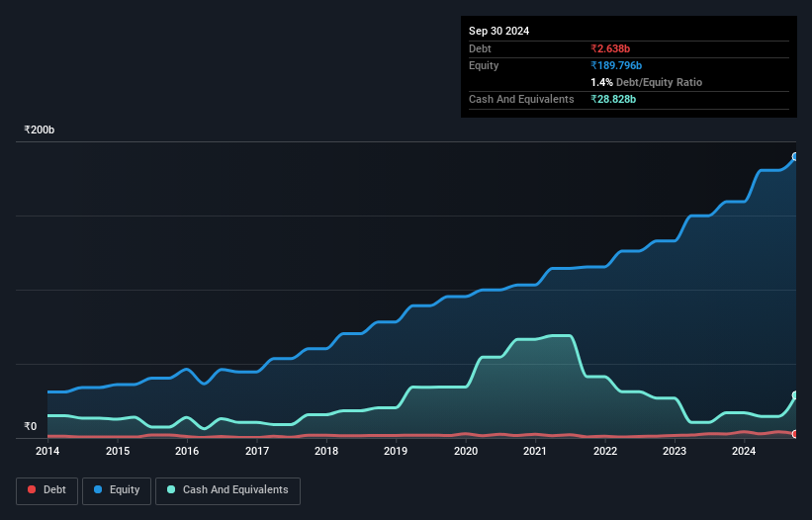Click the Equity label in tooltip
This screenshot has width=812, height=520.
[x=484, y=65]
